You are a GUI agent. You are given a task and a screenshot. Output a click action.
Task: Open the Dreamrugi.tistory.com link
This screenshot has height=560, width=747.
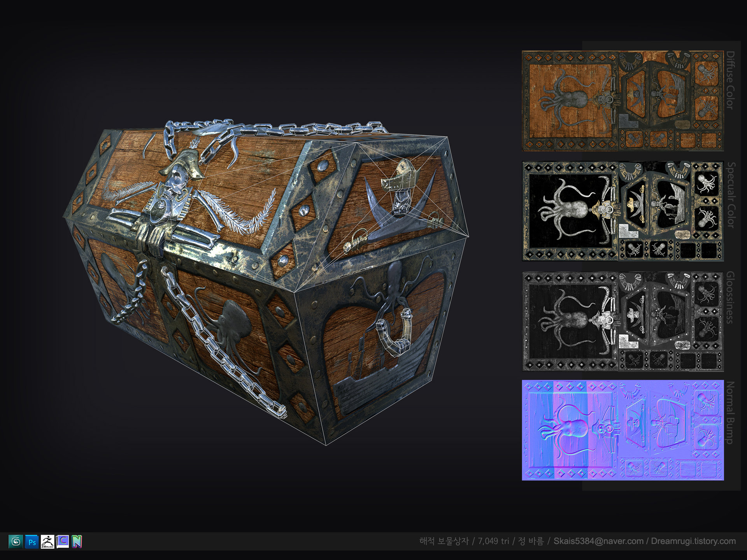pyautogui.click(x=693, y=541)
